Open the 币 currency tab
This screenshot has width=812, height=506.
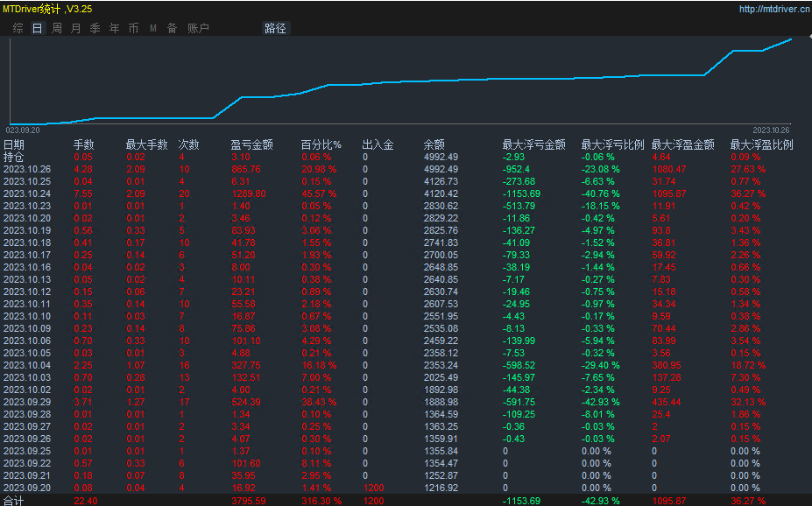click(x=134, y=29)
